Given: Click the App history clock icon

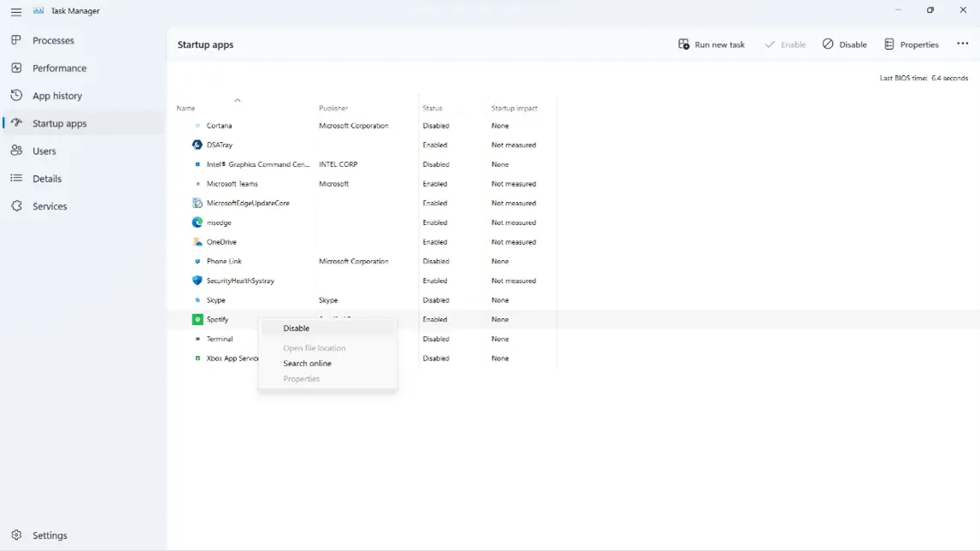Looking at the screenshot, I should [17, 95].
